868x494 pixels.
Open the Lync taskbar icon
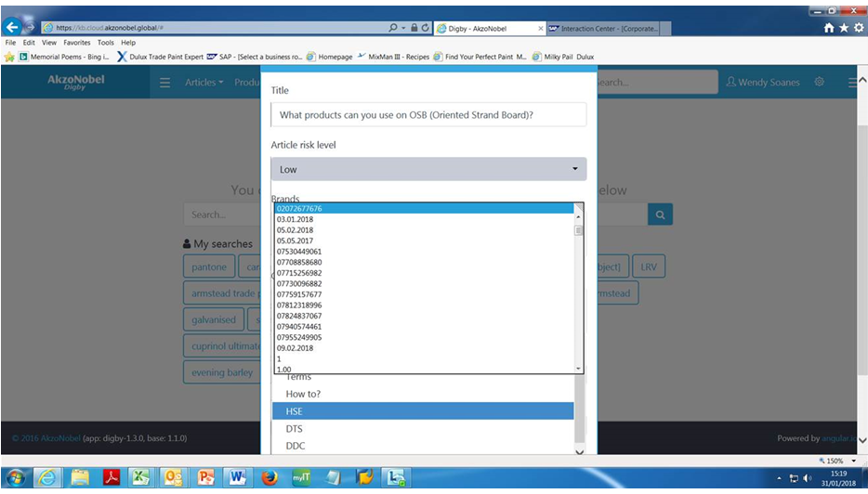396,477
